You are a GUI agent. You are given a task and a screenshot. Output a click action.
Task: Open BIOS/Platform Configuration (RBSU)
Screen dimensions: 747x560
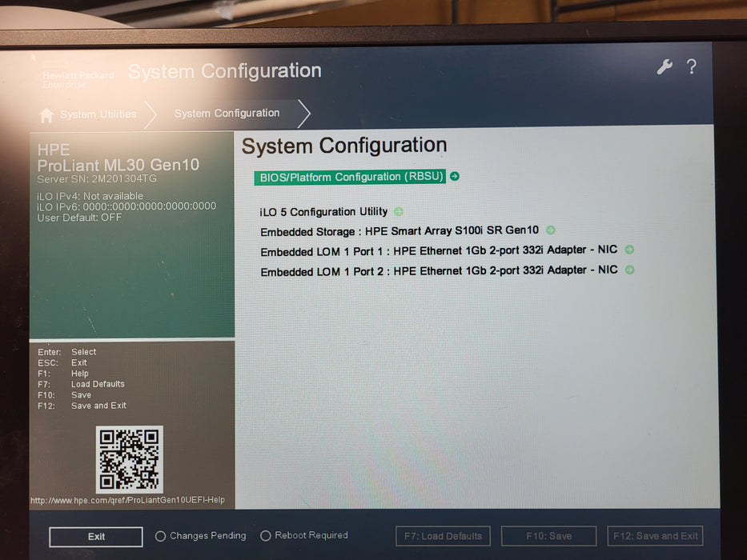click(x=350, y=177)
